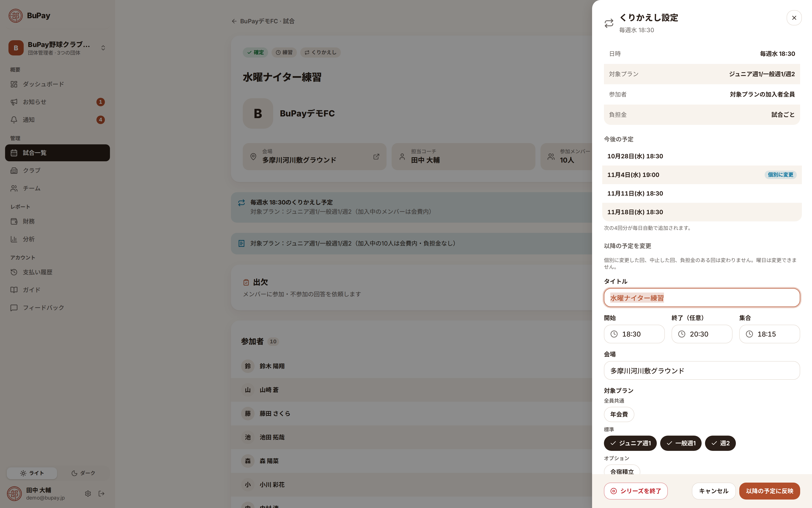This screenshot has height=508, width=812.
Task: Open お知らせ announcements in sidebar
Action: (x=57, y=102)
